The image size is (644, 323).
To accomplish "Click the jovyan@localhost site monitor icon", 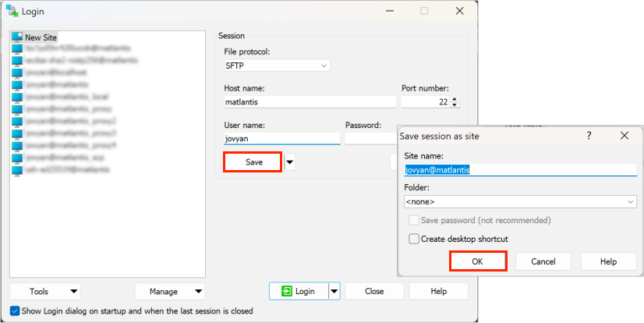I will point(17,72).
